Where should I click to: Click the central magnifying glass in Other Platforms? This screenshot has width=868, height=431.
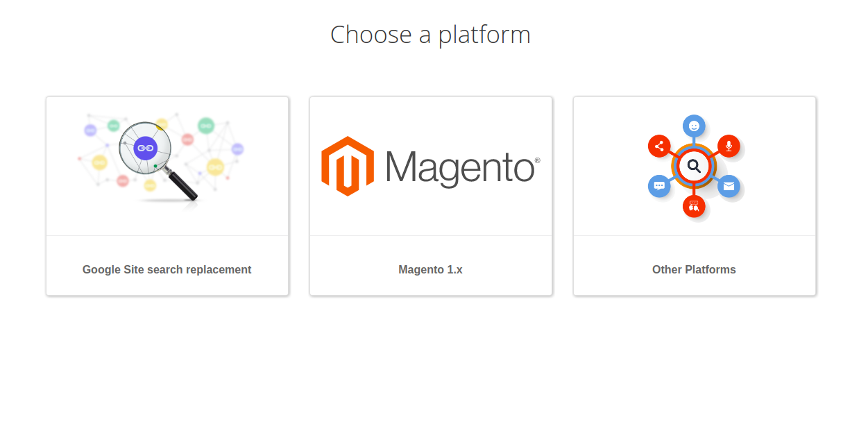pyautogui.click(x=694, y=165)
